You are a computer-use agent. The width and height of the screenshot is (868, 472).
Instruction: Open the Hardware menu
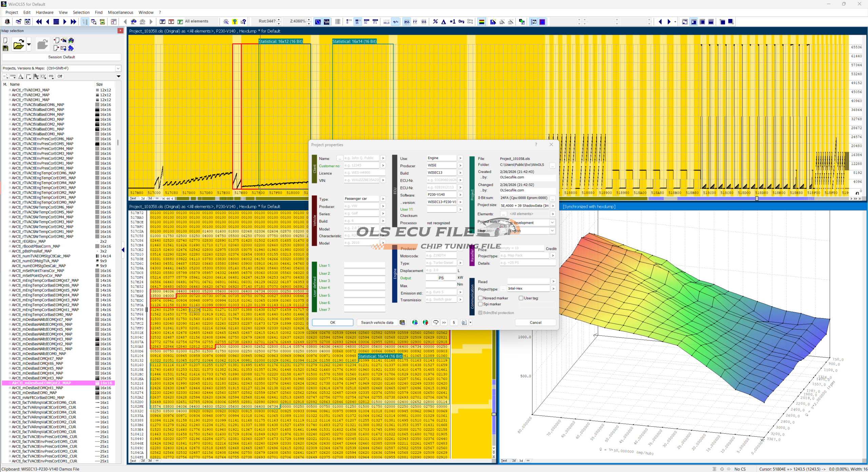[x=44, y=12]
